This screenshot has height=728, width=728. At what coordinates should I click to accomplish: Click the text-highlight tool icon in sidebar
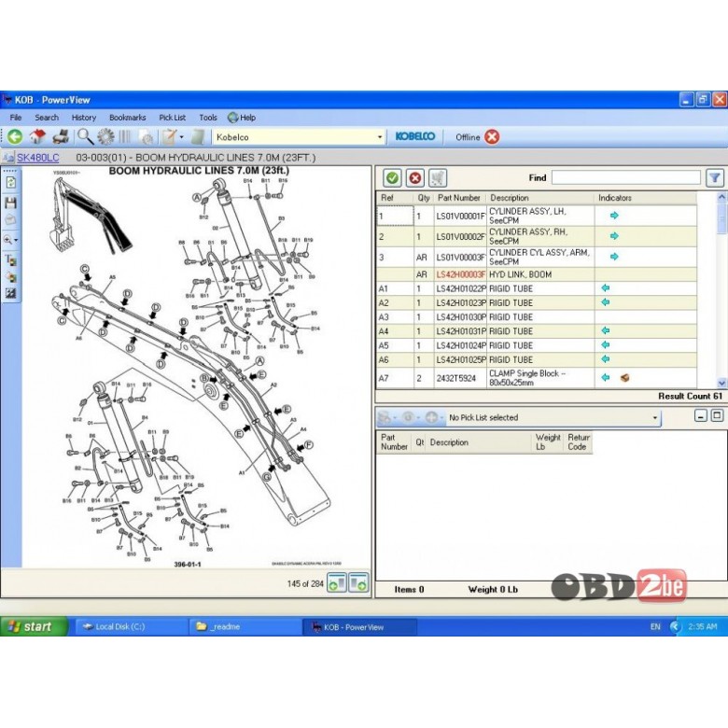[10, 259]
